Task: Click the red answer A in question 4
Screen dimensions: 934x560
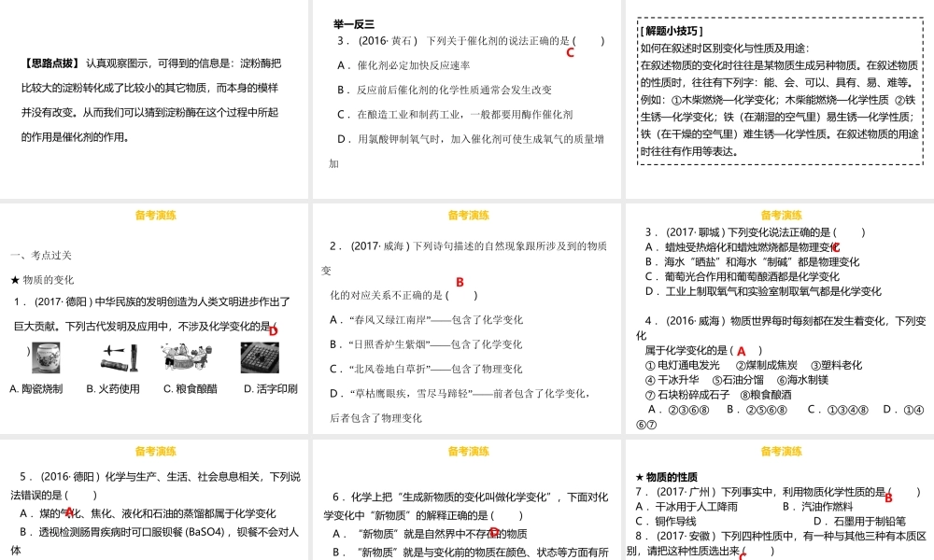Action: [x=741, y=352]
